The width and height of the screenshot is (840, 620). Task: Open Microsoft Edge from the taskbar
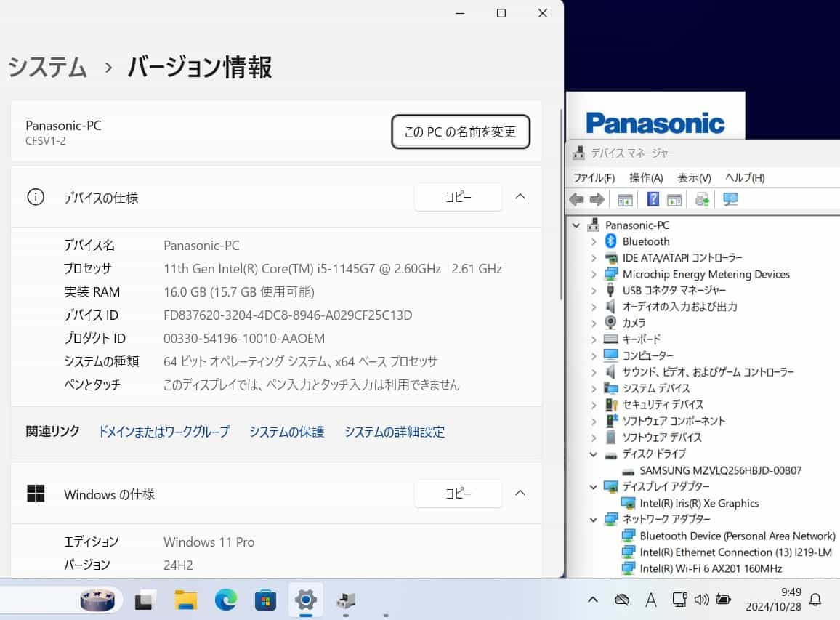(x=226, y=600)
